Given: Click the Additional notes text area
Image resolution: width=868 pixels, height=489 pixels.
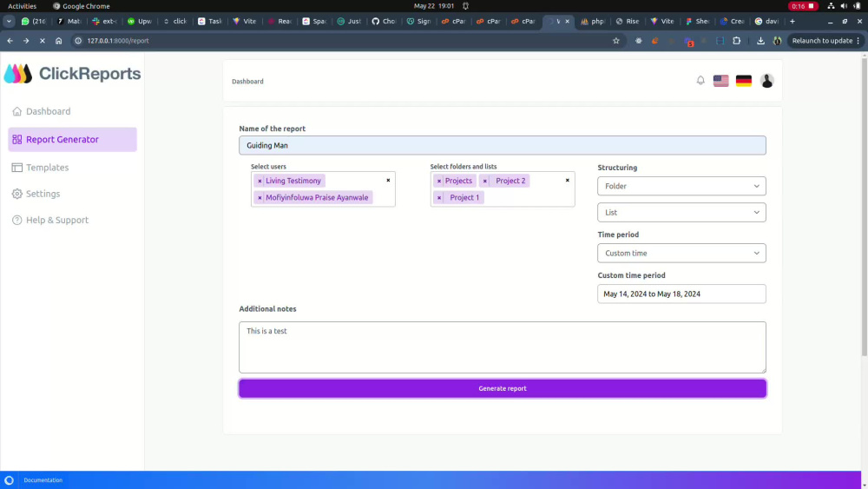Looking at the screenshot, I should pyautogui.click(x=502, y=347).
